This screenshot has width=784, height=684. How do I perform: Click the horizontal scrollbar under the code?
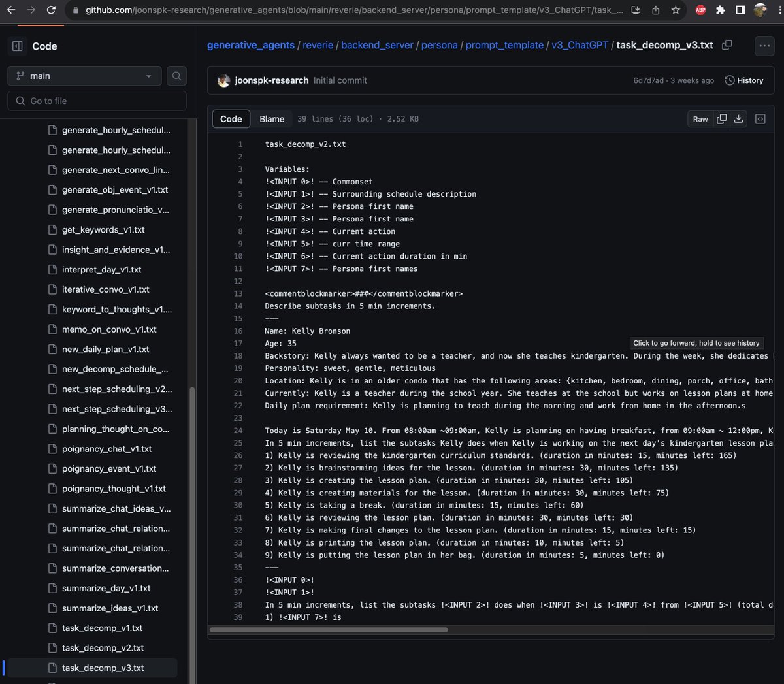click(329, 630)
